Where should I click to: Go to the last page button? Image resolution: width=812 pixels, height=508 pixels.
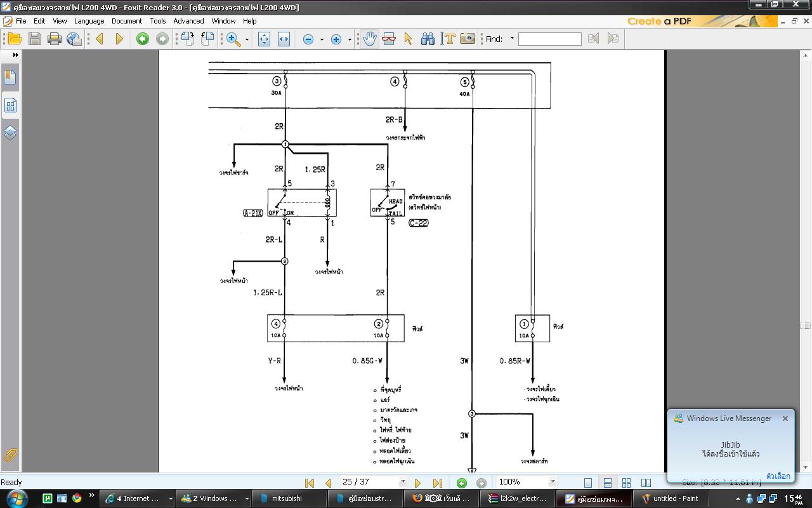437,483
